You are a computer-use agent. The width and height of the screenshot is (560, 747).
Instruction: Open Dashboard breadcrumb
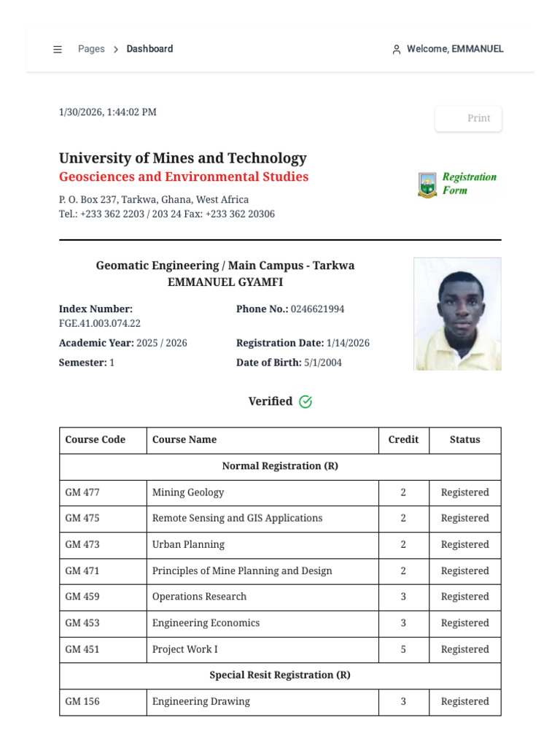(149, 49)
